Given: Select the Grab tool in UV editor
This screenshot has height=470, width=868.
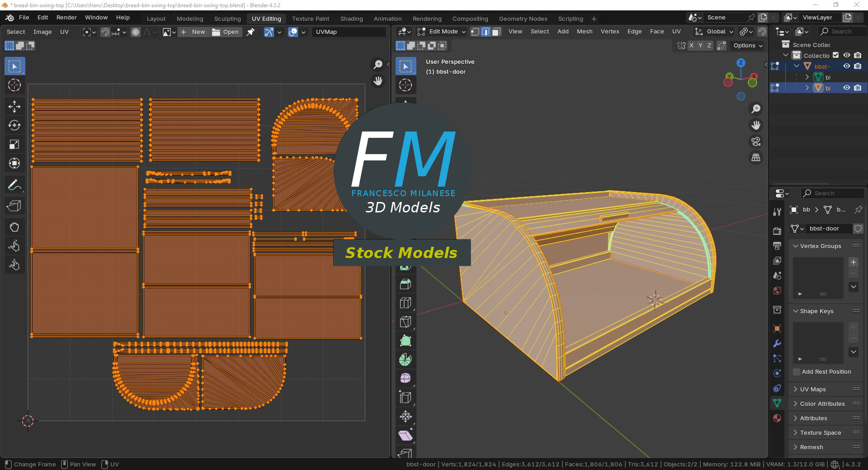Looking at the screenshot, I should tap(14, 227).
